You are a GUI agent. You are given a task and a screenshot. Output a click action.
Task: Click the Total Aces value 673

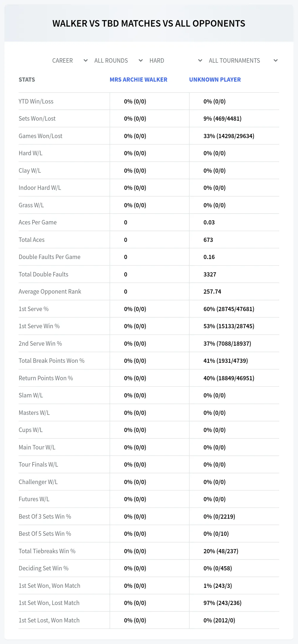(208, 240)
